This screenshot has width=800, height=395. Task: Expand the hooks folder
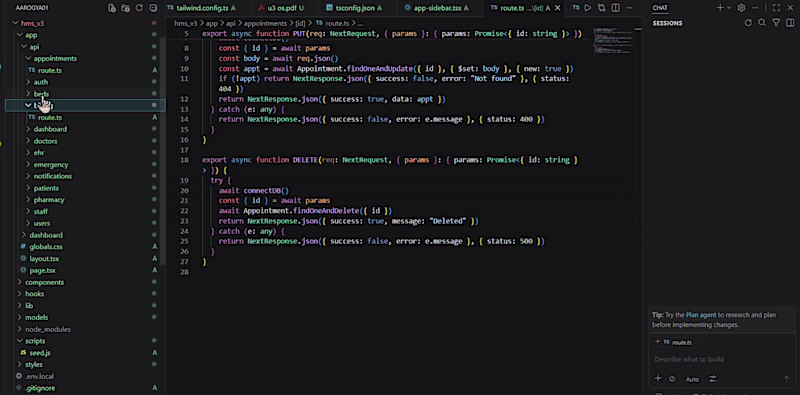[x=85, y=294]
